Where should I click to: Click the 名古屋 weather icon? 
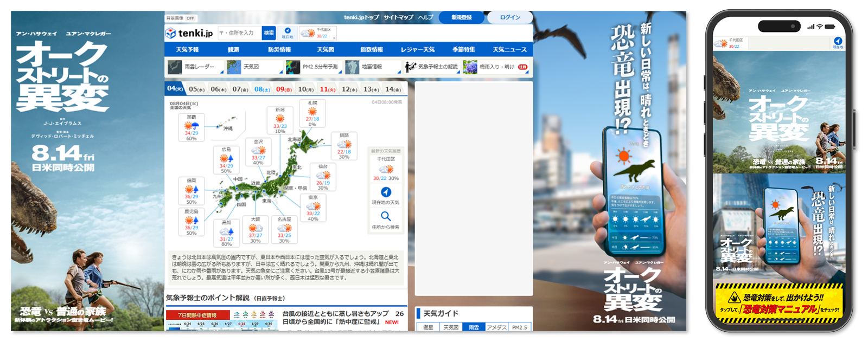pos(284,228)
